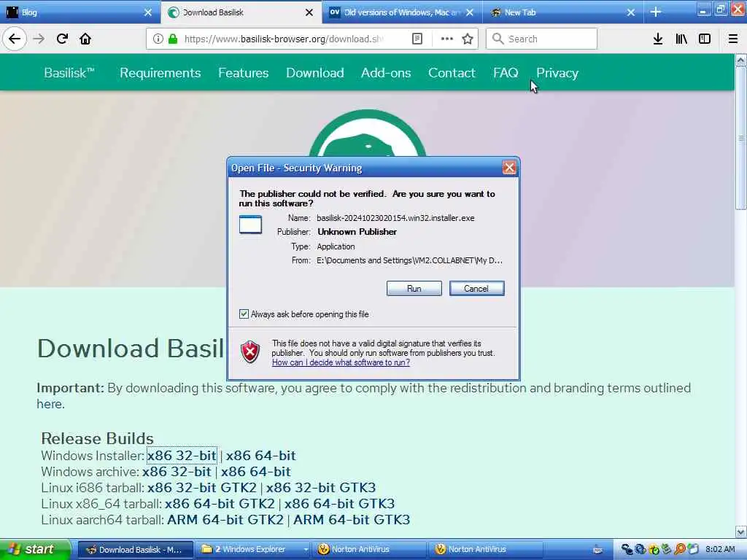This screenshot has width=747, height=560.
Task: Click the Basilisk brand link
Action: (69, 73)
